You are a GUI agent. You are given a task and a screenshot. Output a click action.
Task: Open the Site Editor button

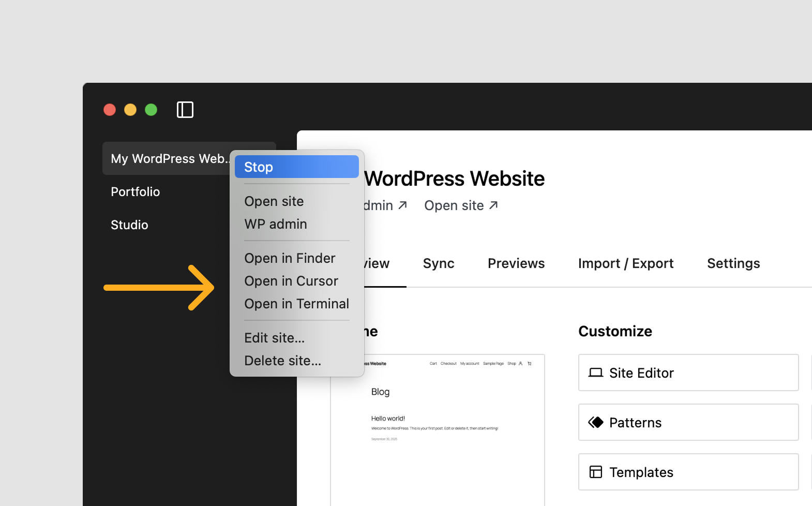(688, 373)
